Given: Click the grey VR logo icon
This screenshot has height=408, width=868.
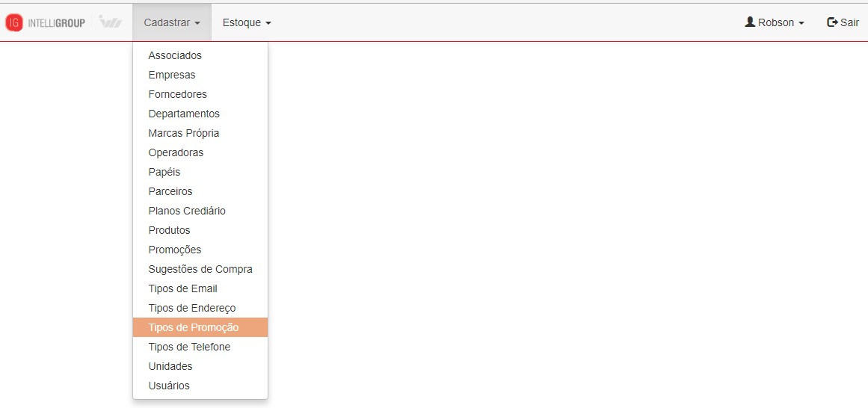Looking at the screenshot, I should pyautogui.click(x=110, y=22).
